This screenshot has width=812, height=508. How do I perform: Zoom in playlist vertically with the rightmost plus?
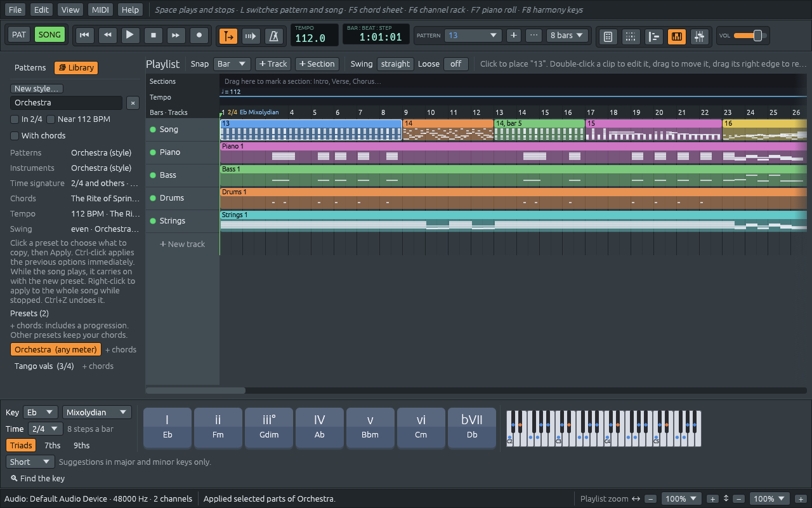click(x=801, y=499)
